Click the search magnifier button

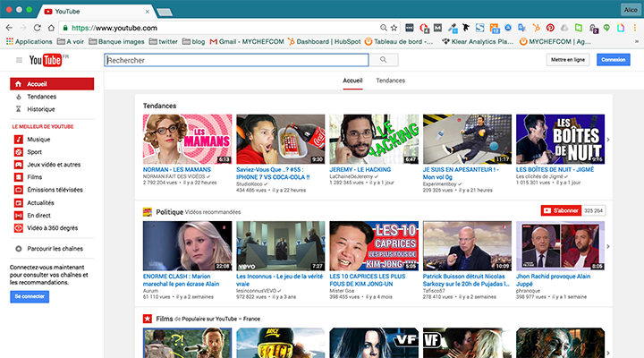383,60
